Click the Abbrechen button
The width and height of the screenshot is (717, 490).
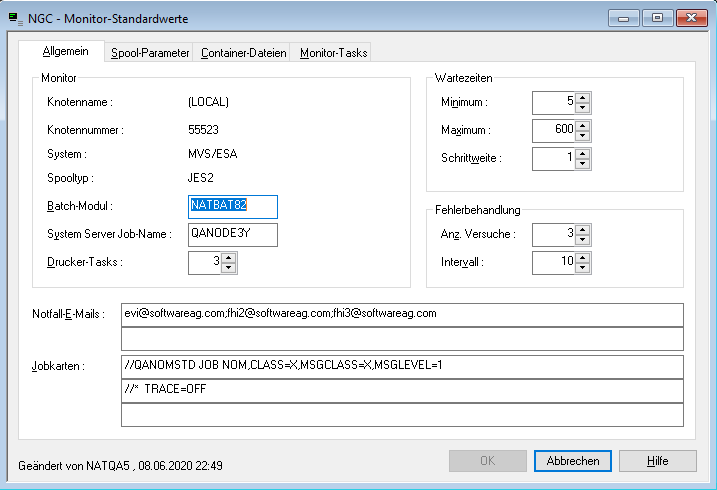(573, 461)
